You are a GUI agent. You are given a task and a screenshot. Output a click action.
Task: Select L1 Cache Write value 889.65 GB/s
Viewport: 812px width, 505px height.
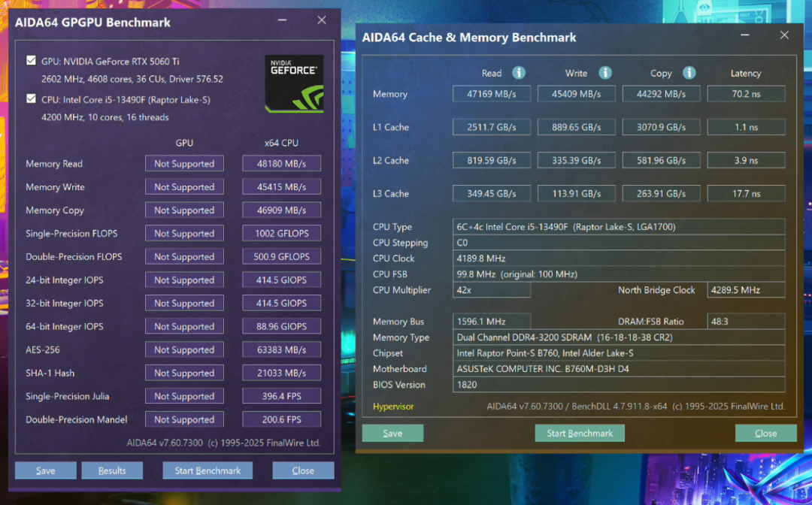click(x=577, y=127)
